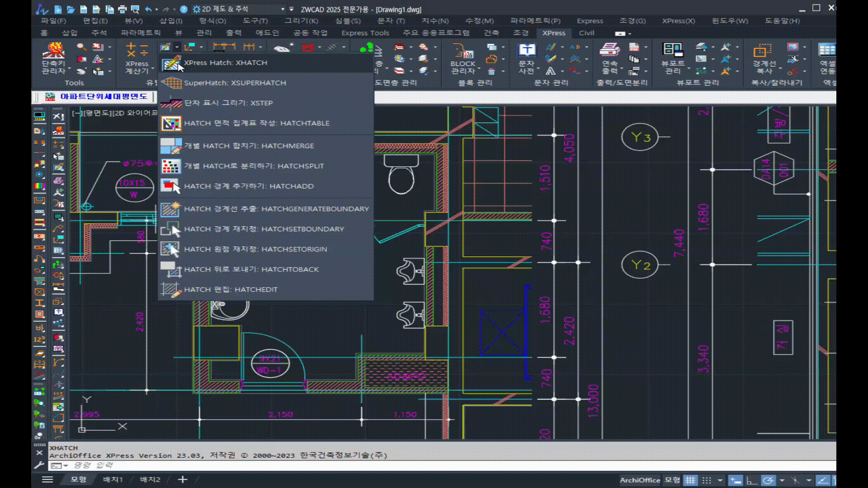Expand the XPress 계산기 dropdown arrow

coord(153,69)
